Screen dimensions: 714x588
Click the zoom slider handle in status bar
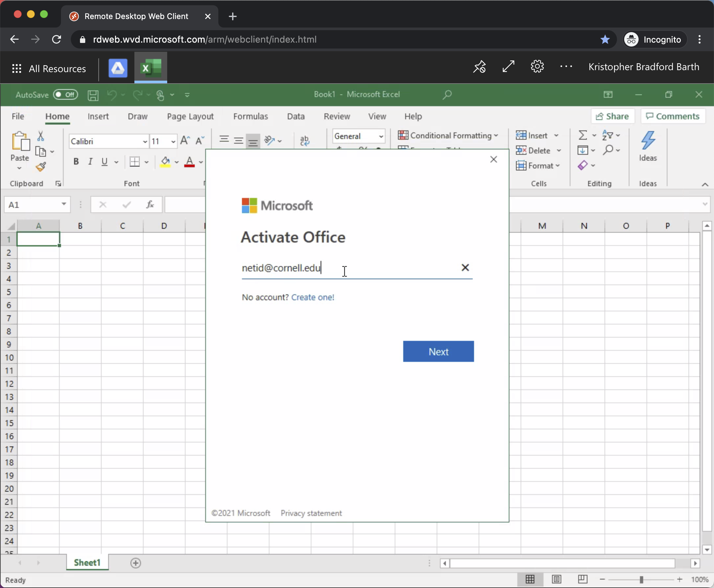[641, 579]
